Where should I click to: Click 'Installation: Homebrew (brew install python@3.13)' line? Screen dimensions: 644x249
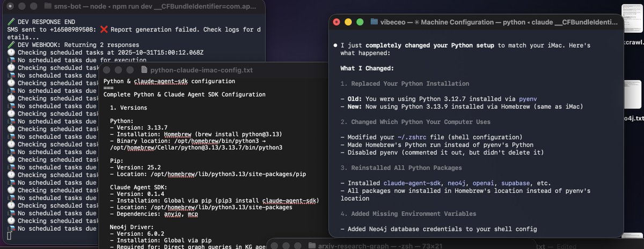(x=196, y=134)
